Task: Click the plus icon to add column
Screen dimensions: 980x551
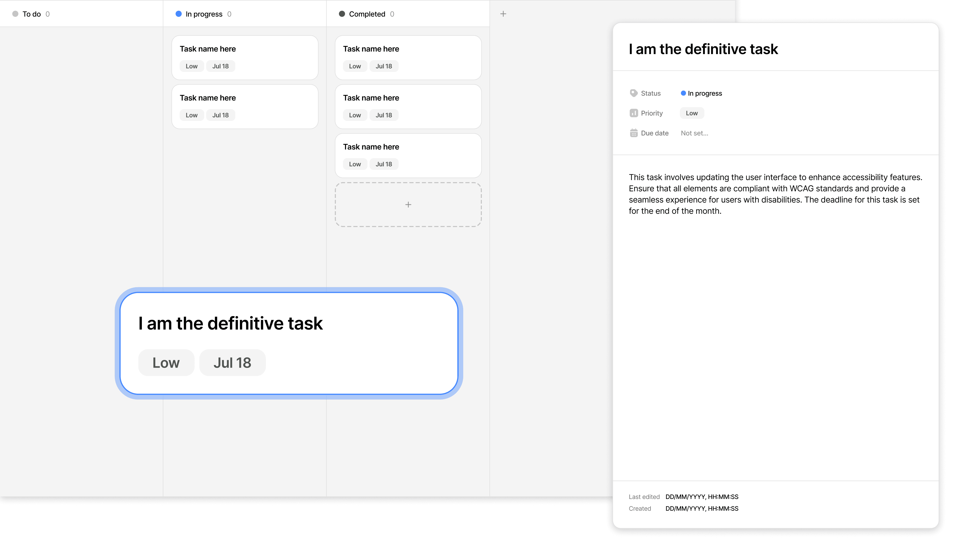Action: 503,14
